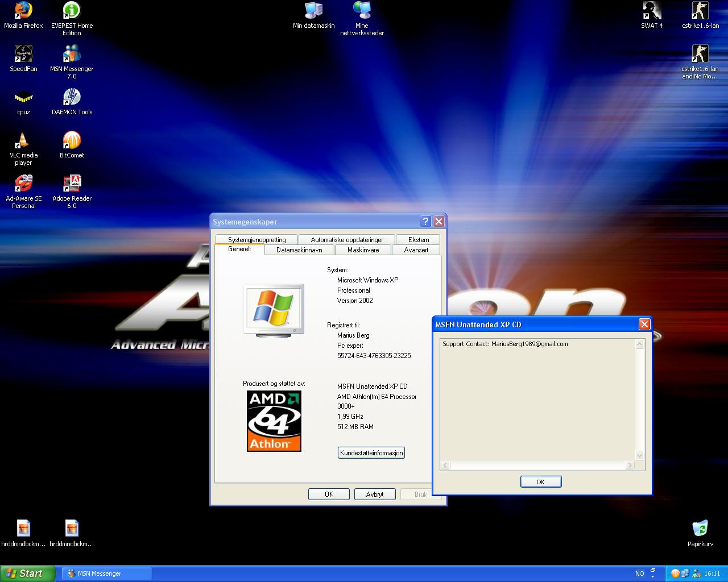Click the support box scroll up arrow
Image resolution: width=728 pixels, height=582 pixels.
click(639, 344)
